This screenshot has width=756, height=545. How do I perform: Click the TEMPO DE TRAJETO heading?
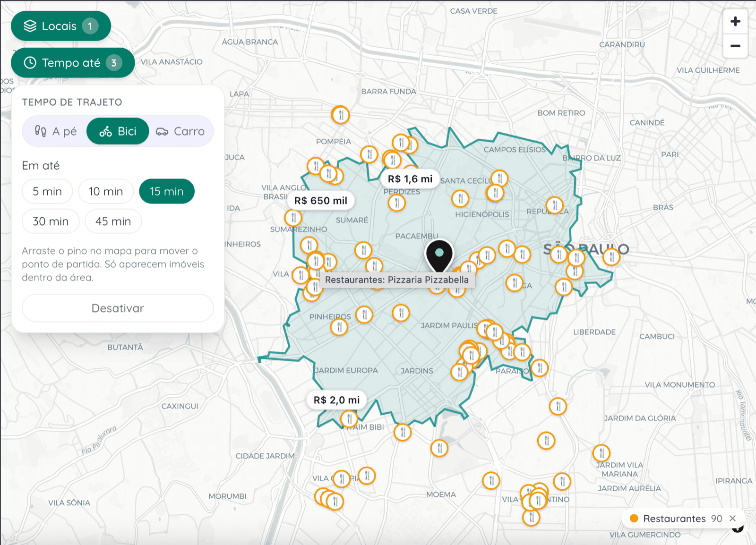(x=72, y=102)
